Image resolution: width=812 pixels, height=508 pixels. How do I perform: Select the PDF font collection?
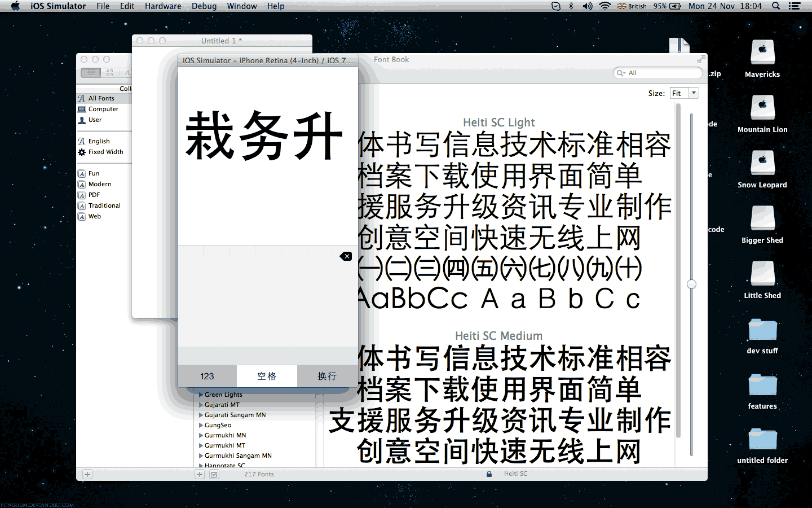(104, 195)
